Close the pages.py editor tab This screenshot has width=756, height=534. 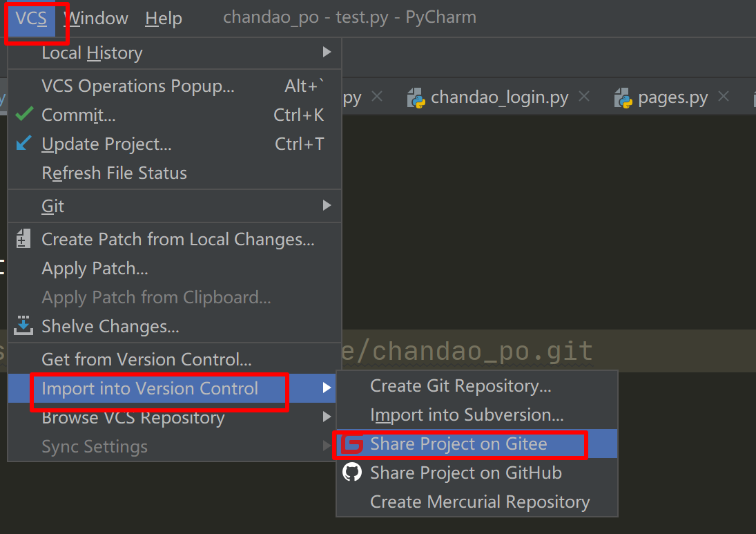coord(724,97)
